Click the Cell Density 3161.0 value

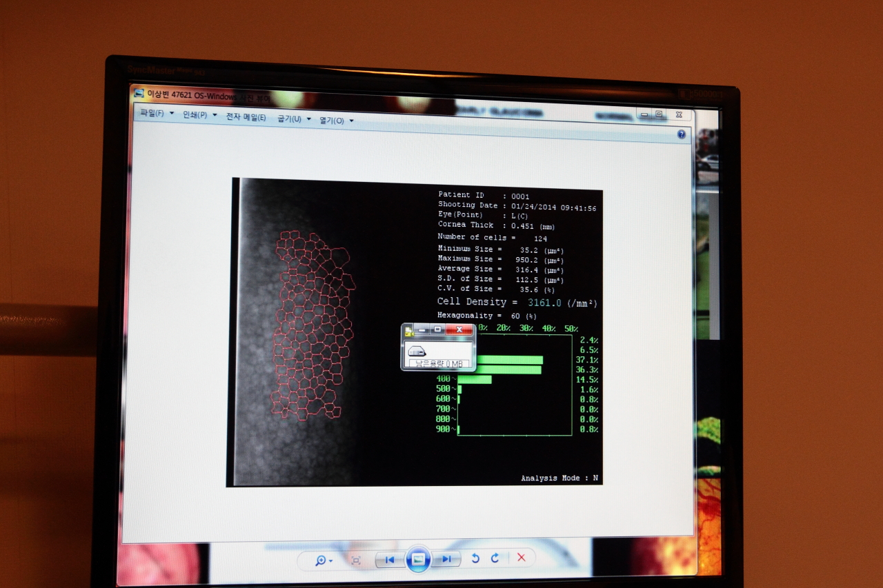click(544, 303)
